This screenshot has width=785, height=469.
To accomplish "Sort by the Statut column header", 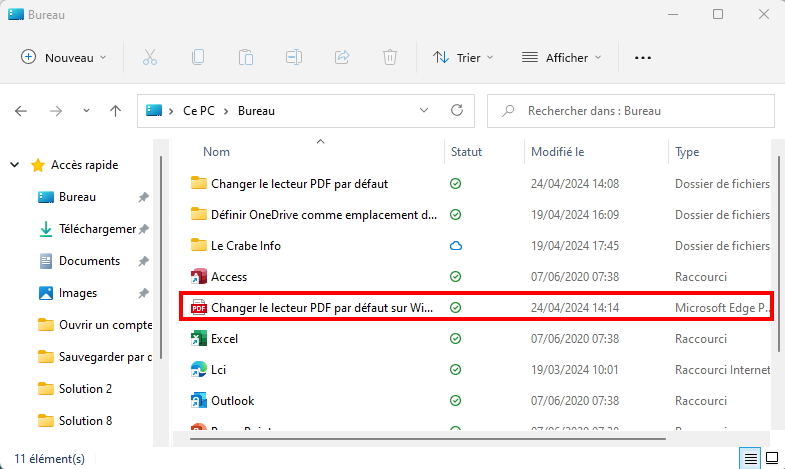I will tap(466, 152).
